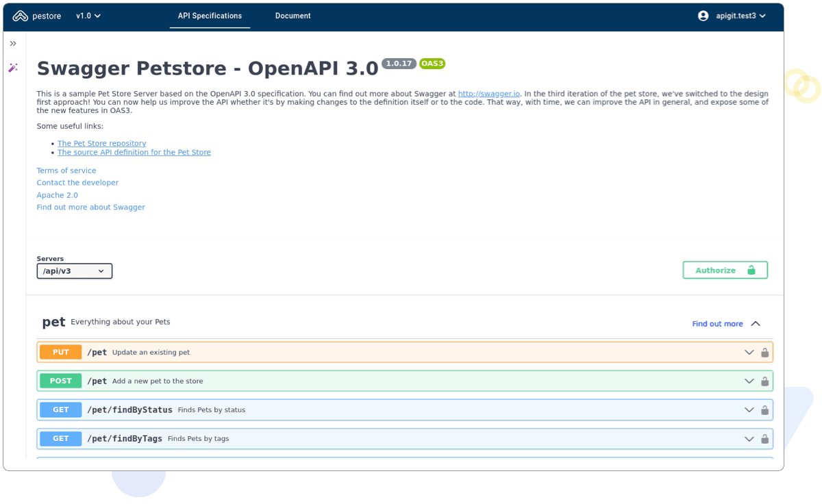Viewport: 822px width, 504px height.
Task: Click the 'Finds Pets by tags' summary
Action: pyautogui.click(x=199, y=439)
